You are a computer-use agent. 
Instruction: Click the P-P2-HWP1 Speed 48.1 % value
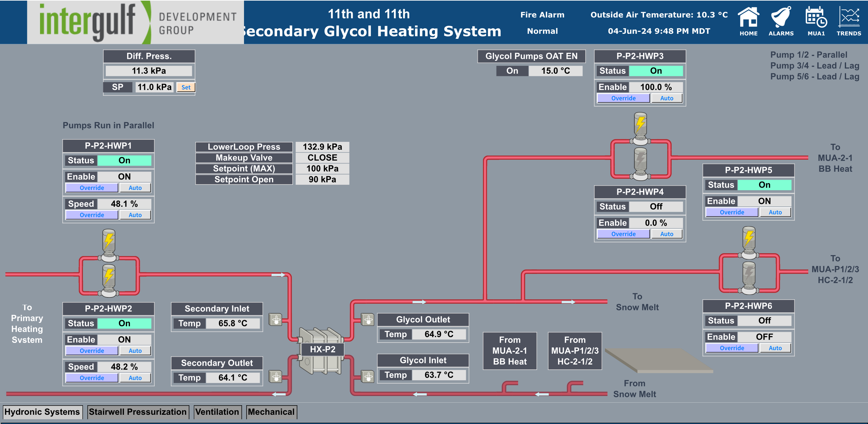[124, 204]
